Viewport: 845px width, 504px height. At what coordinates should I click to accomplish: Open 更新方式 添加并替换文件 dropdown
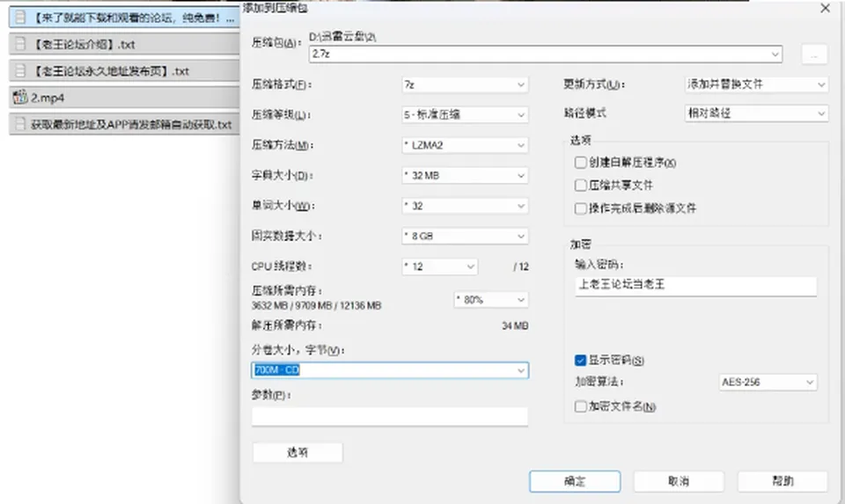coord(757,84)
